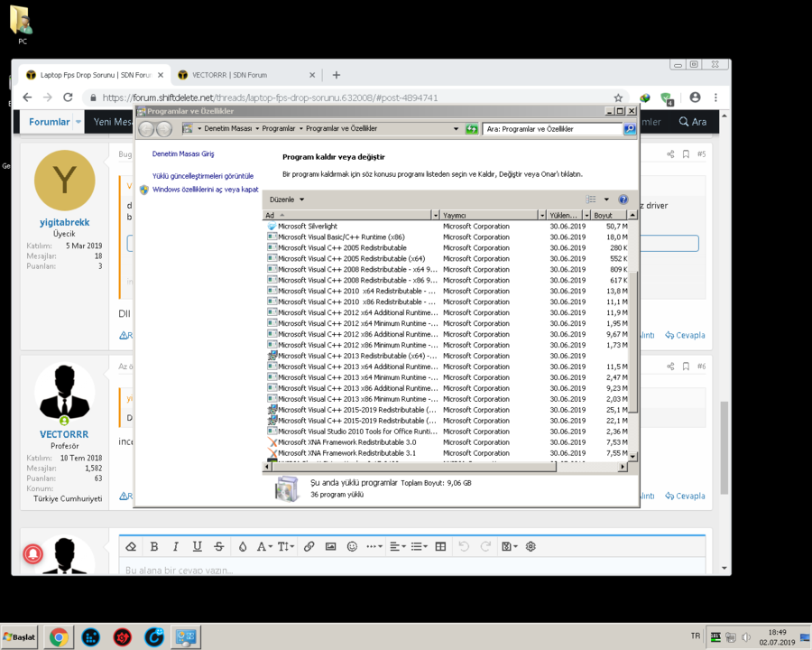
Task: Open the Düzenle dropdown menu
Action: tap(287, 200)
